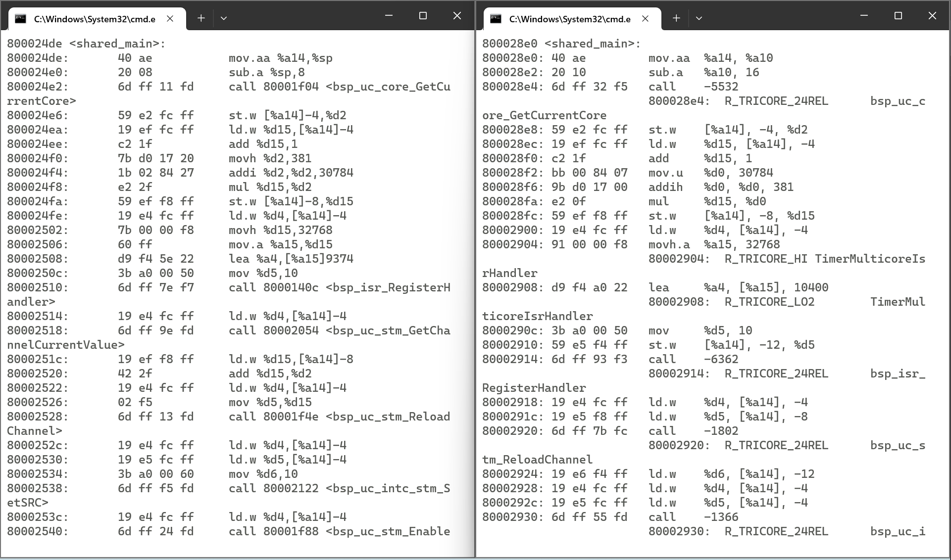951x560 pixels.
Task: Click the 'mov %d6,10' line in the left terminal
Action: [263, 474]
